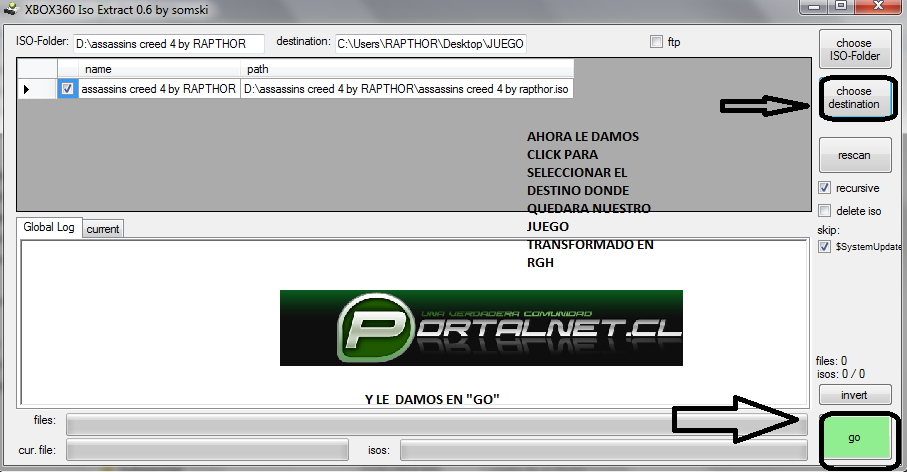Enable the delete iso checkbox
Screen dimensions: 907x472
(824, 211)
